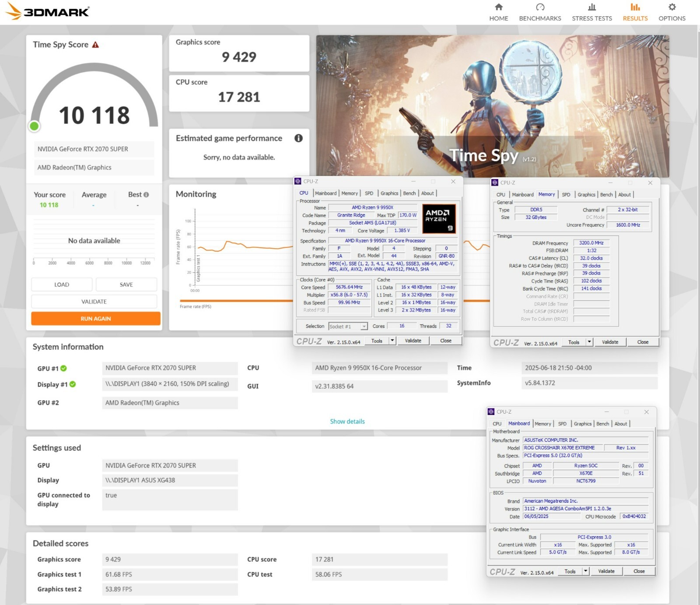Open Tools dropdown arrow in CPU-Z CPU window
700x605 pixels.
[x=392, y=341]
